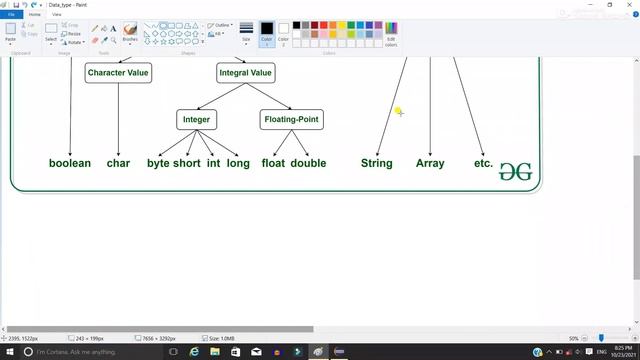Open Paint Help question mark icon

(x=636, y=14)
